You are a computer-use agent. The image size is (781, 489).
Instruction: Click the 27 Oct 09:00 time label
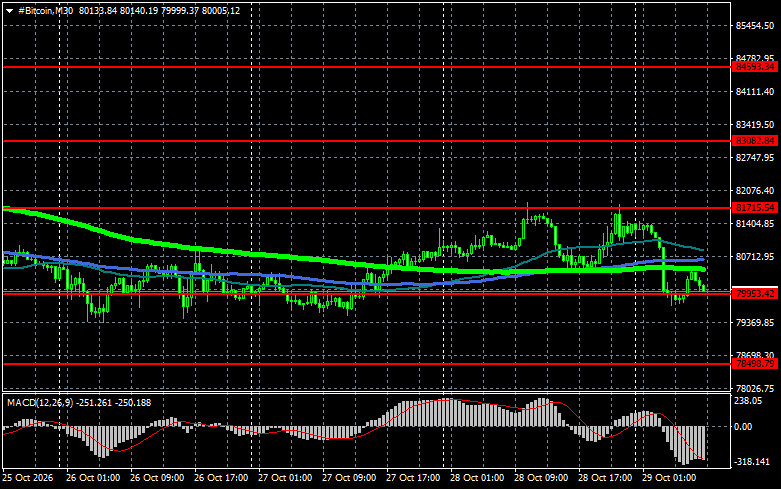(x=349, y=478)
